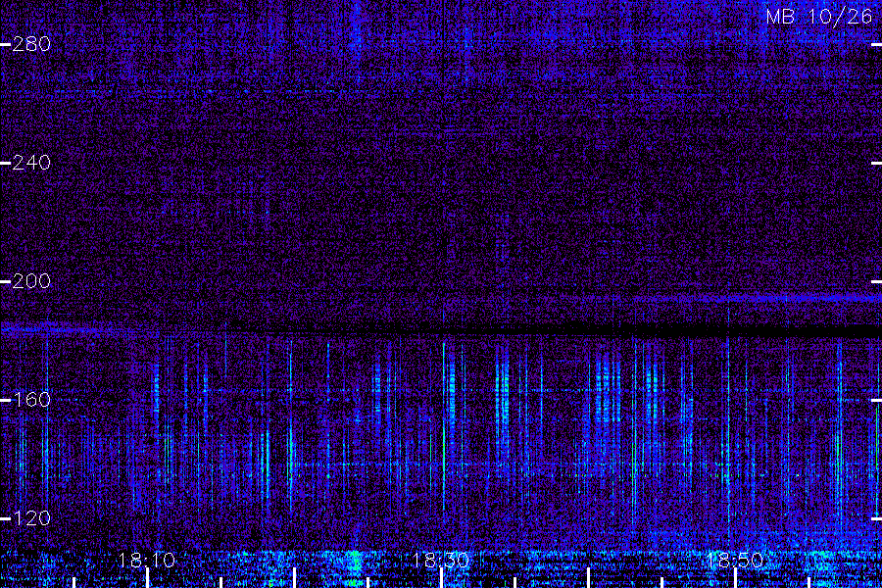Click the 200 frequency axis label
882x588 pixels.
[x=31, y=281]
